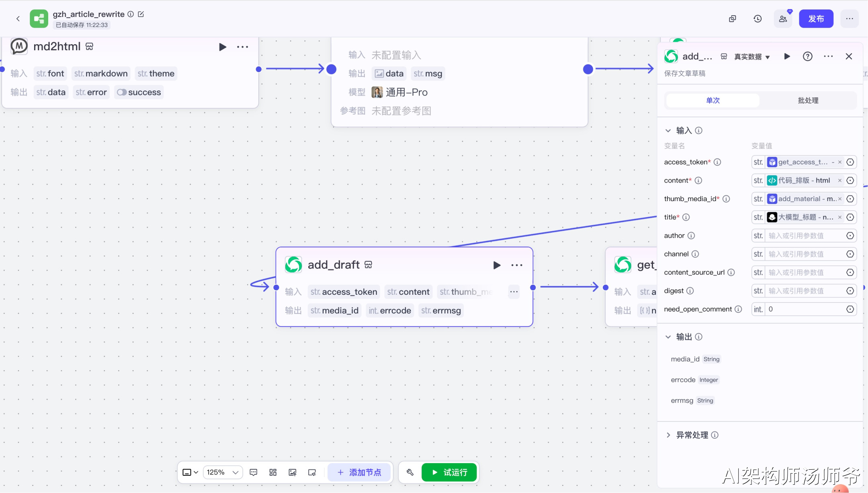Open the 125% zoom dropdown
The height and width of the screenshot is (493, 868).
click(x=223, y=472)
